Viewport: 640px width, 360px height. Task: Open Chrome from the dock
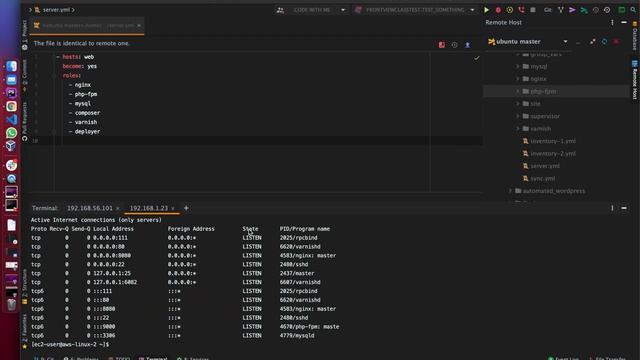click(11, 106)
